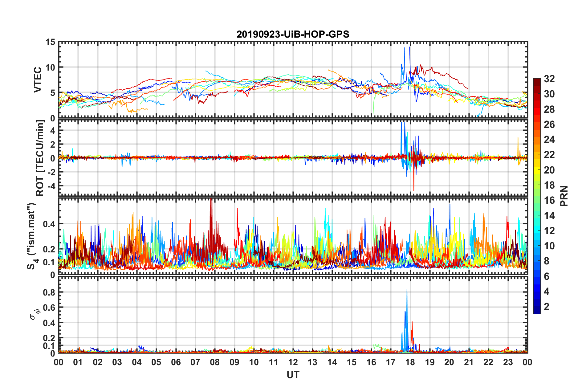Click PRN colorbar tick label 12

pos(549,231)
